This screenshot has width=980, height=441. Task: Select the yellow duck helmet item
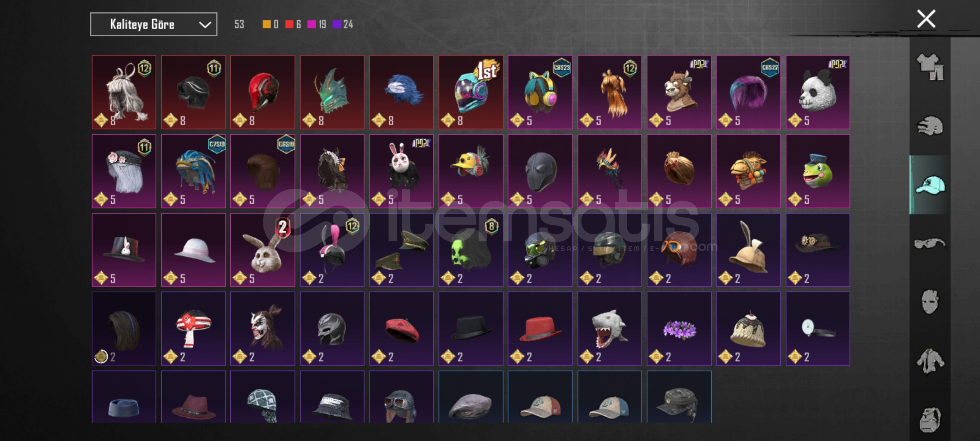coord(471,171)
